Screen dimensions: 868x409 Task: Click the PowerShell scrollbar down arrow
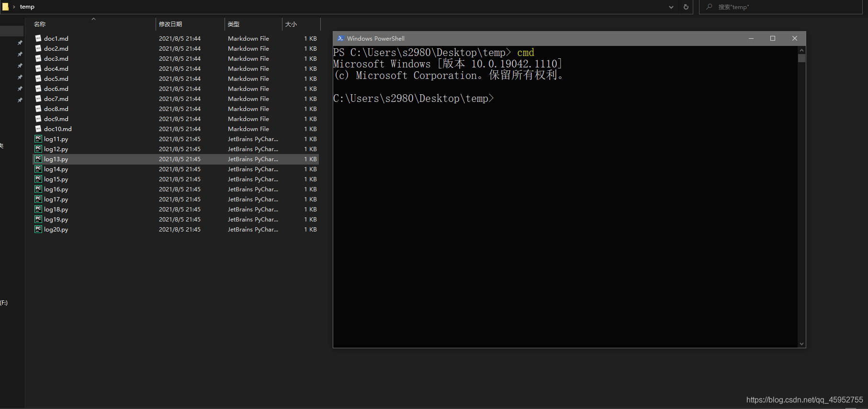point(801,343)
